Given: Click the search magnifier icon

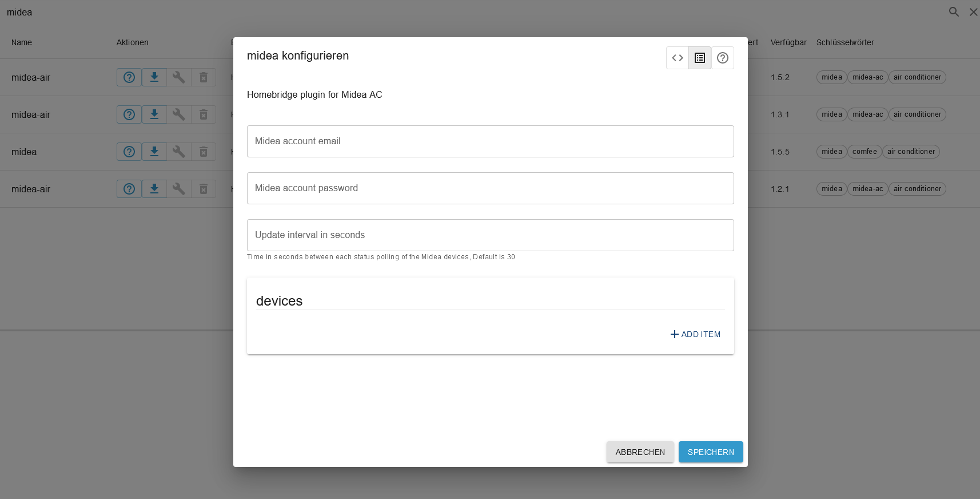Looking at the screenshot, I should (x=954, y=12).
